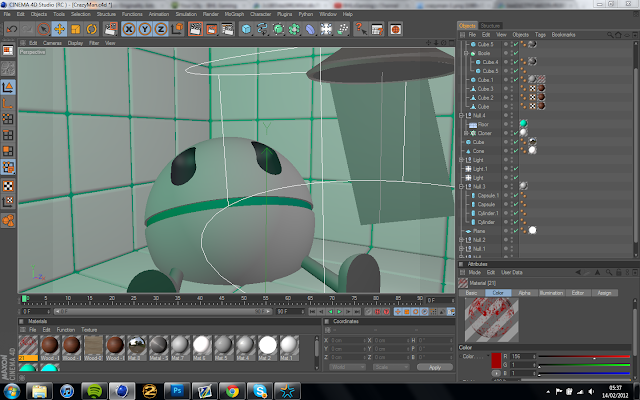Click the white material tag on Cone
Screen dimensions: 640x400
[x=532, y=150]
